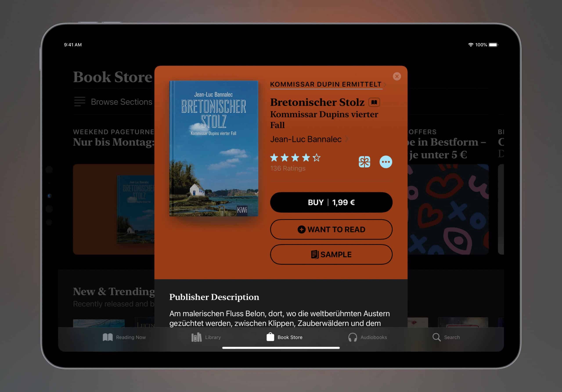Buy the book for 1,99 €
562x392 pixels.
pyautogui.click(x=331, y=202)
